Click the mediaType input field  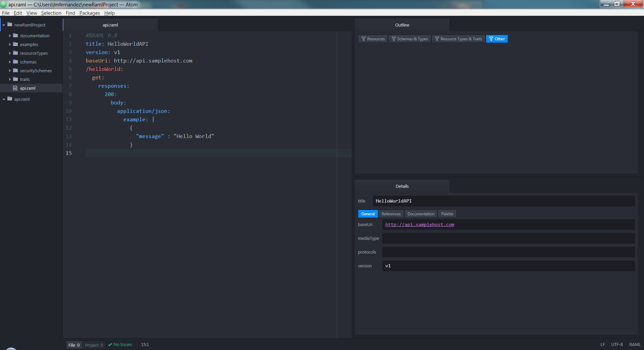point(508,238)
